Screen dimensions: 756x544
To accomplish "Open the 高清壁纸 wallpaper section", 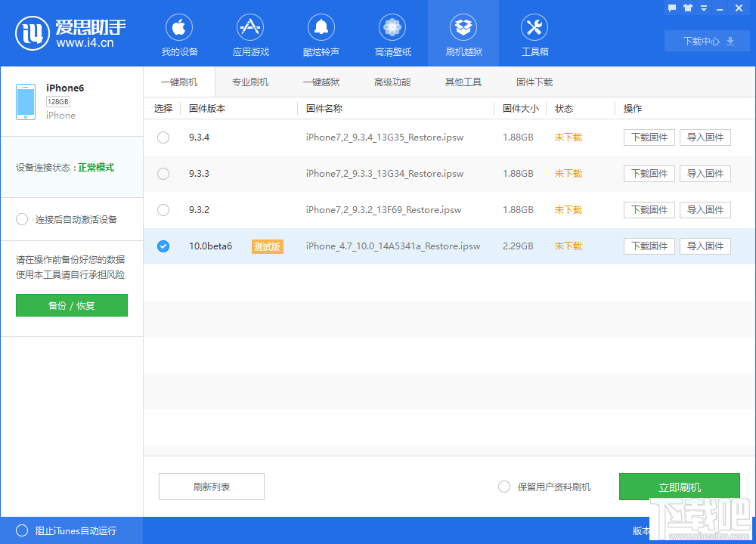I will pyautogui.click(x=392, y=33).
